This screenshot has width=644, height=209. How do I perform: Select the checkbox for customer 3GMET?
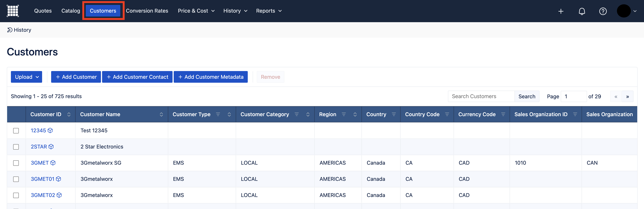16,163
